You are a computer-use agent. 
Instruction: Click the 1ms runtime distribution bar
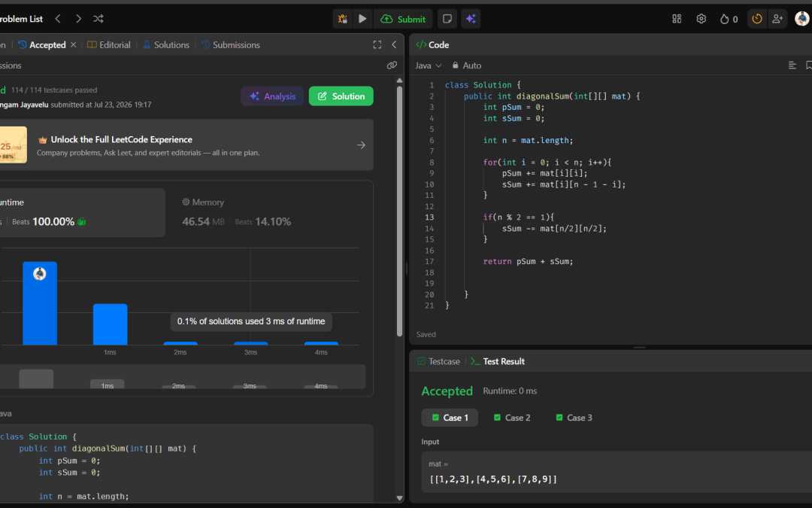tap(110, 324)
